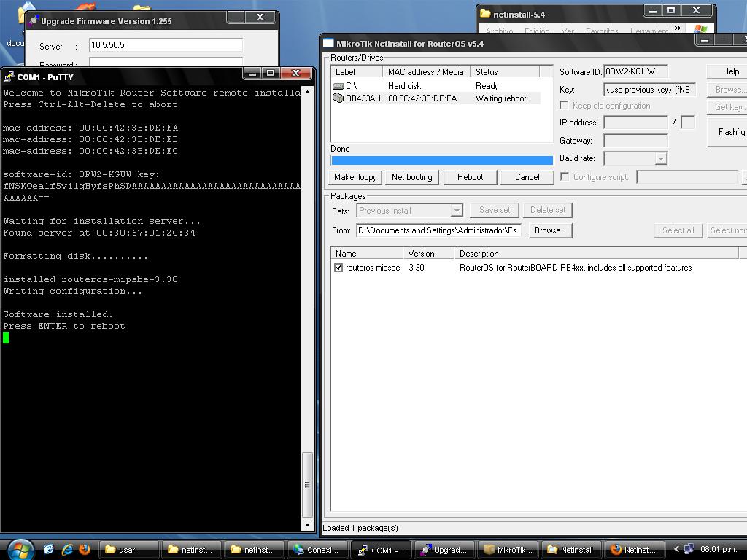747x560 pixels.
Task: Expand hidden toolbar items chevron in netinstall-5.4
Action: click(677, 29)
